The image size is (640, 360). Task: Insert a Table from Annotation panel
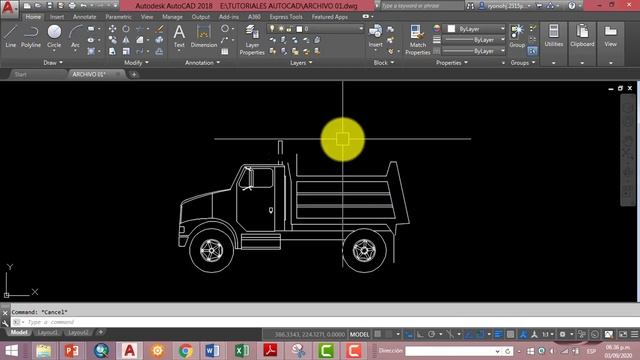click(225, 51)
